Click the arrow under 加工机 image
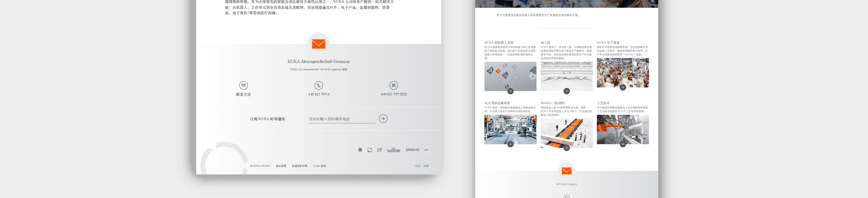Screen dimensions: 868x198 click(566, 91)
